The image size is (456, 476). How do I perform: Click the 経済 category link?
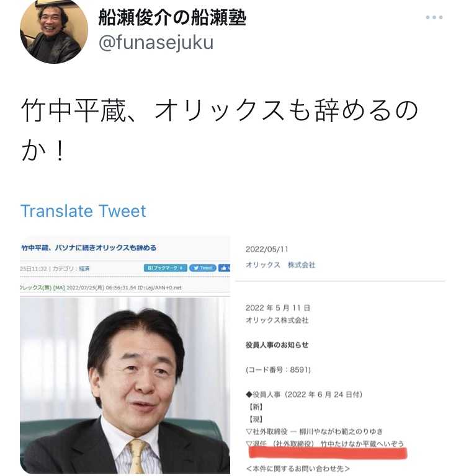(x=84, y=268)
